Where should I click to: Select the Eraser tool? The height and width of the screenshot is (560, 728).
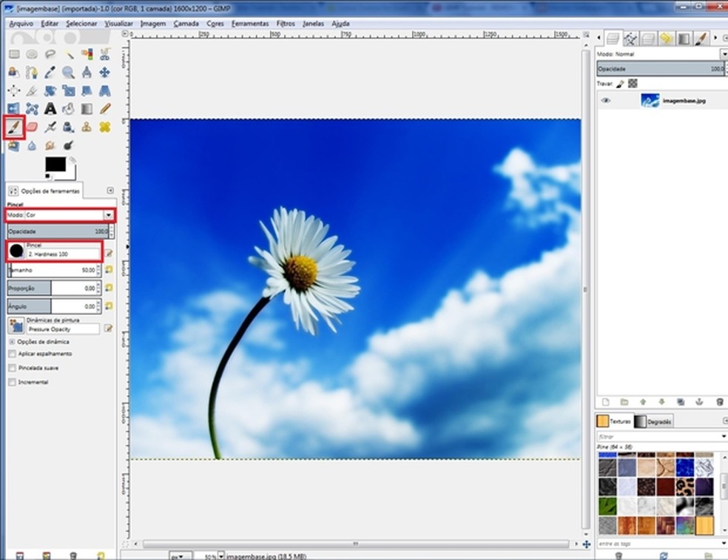pyautogui.click(x=32, y=126)
